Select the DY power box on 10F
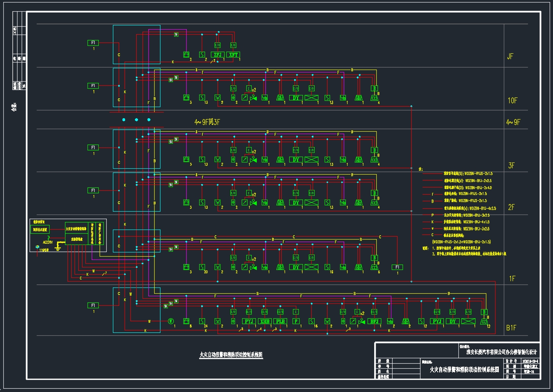The width and height of the screenshot is (553, 392). pyautogui.click(x=296, y=98)
